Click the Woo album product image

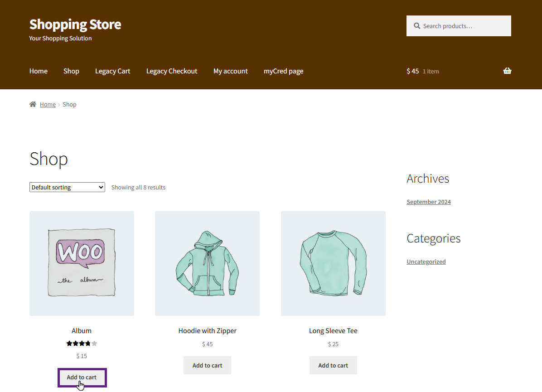[x=82, y=263]
